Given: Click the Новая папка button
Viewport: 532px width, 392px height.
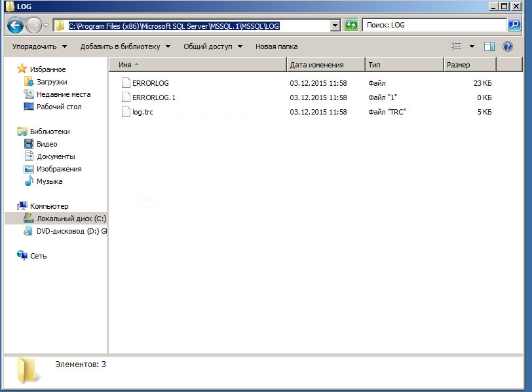Looking at the screenshot, I should click(x=276, y=46).
